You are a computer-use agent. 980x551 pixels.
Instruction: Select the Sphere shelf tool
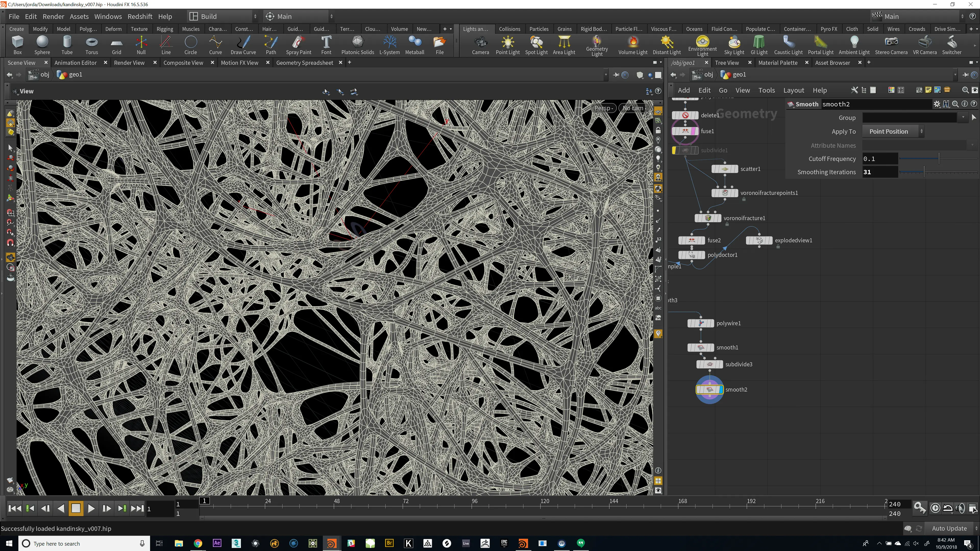(42, 45)
